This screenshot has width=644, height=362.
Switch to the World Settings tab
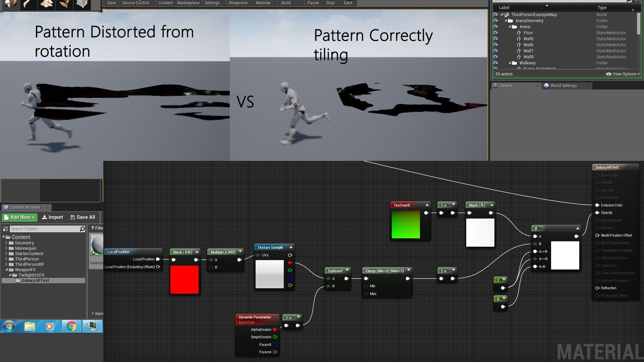563,86
